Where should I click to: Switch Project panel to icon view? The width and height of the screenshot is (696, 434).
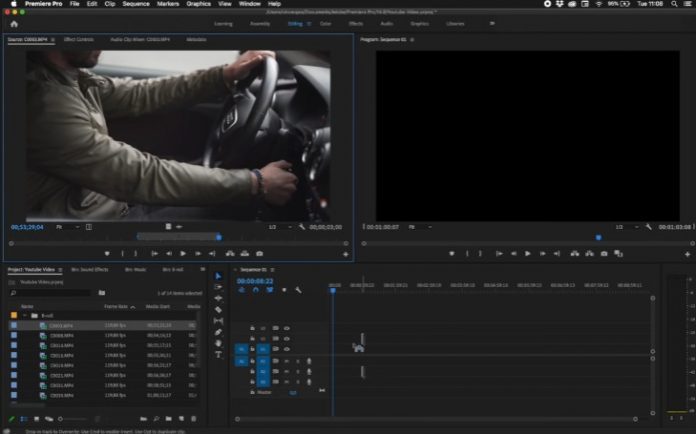36,418
